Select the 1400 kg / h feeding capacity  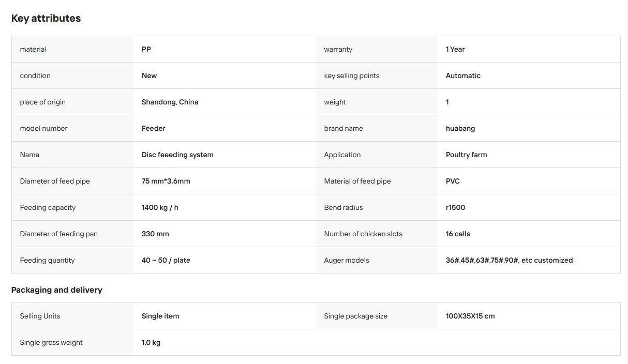pos(160,207)
